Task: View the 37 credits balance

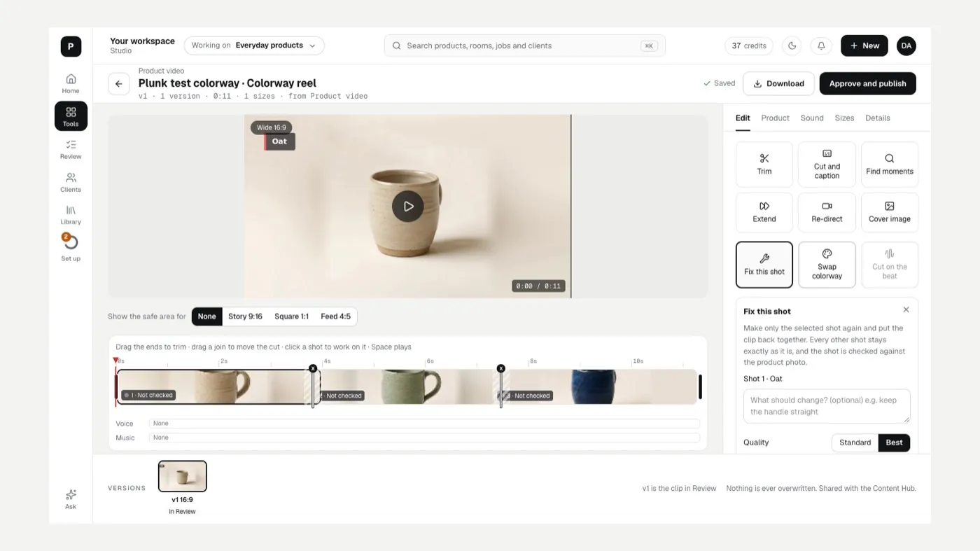Action: point(749,46)
